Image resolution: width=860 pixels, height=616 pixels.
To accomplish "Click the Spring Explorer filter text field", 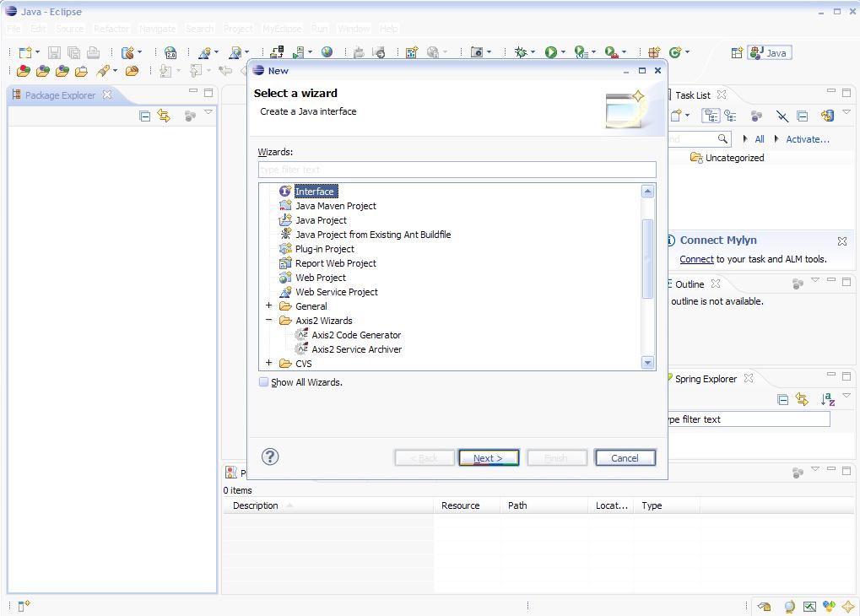I will 749,419.
